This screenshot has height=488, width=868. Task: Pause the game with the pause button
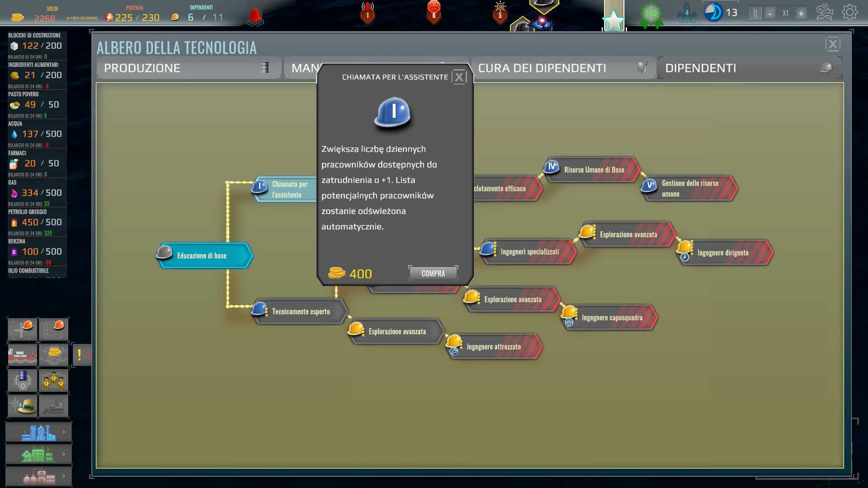coord(755,13)
